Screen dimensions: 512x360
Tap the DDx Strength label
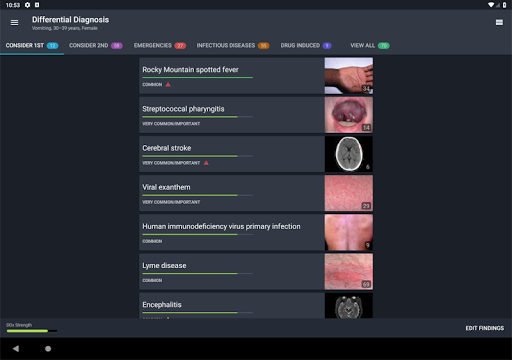(x=19, y=325)
